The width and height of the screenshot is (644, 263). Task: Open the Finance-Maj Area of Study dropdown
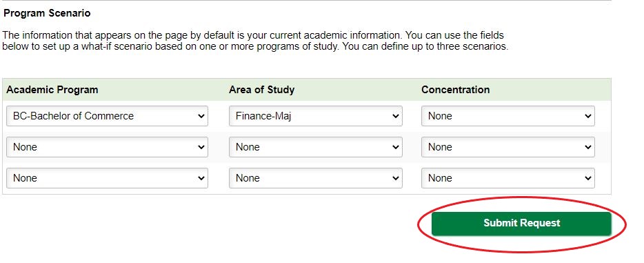tap(315, 116)
